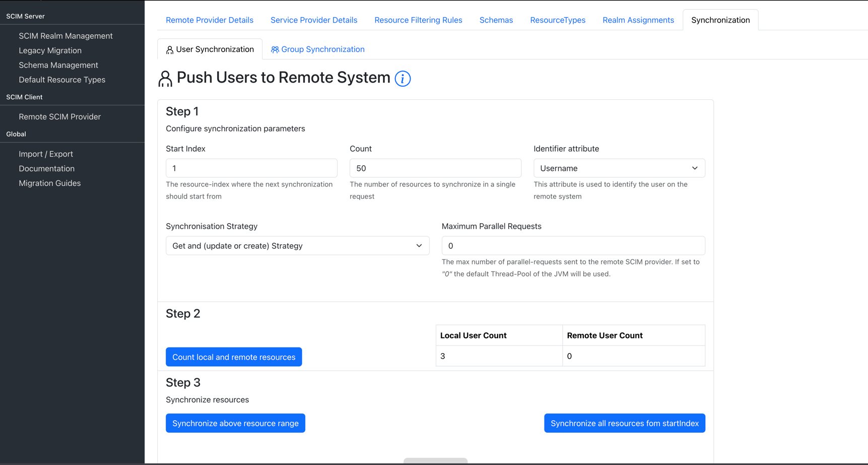This screenshot has height=465, width=868.
Task: Open the Realm Assignments tab
Action: (x=638, y=20)
